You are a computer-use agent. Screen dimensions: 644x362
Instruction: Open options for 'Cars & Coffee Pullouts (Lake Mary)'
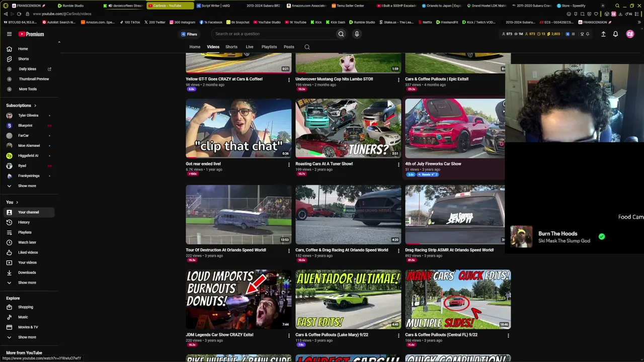pos(398,335)
